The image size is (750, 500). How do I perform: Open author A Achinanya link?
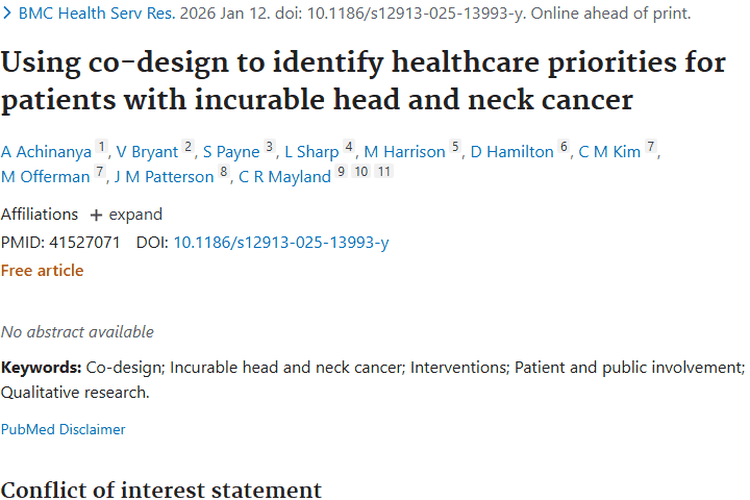46,152
